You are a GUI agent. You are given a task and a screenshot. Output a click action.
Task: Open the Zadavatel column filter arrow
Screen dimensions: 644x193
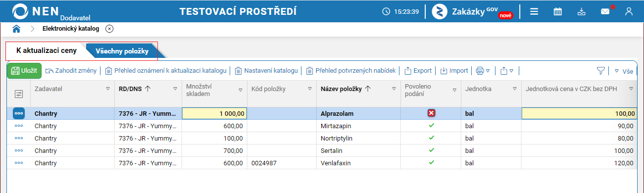click(108, 89)
